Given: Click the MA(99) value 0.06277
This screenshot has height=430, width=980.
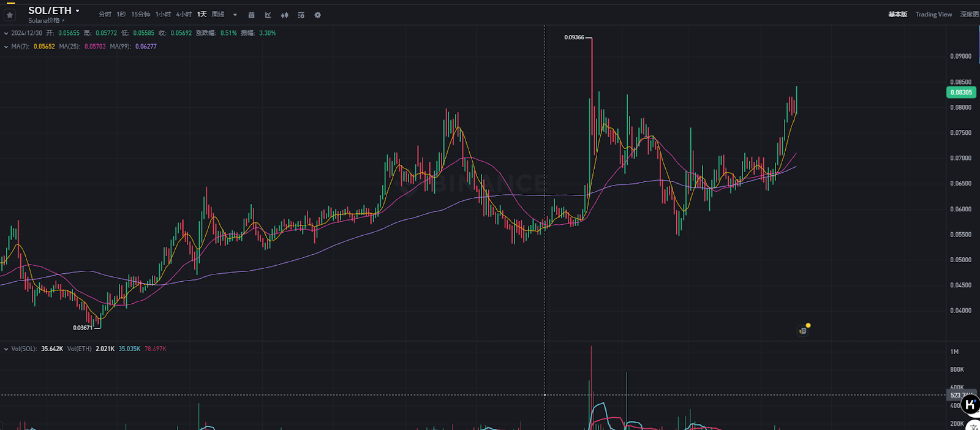Looking at the screenshot, I should point(146,47).
